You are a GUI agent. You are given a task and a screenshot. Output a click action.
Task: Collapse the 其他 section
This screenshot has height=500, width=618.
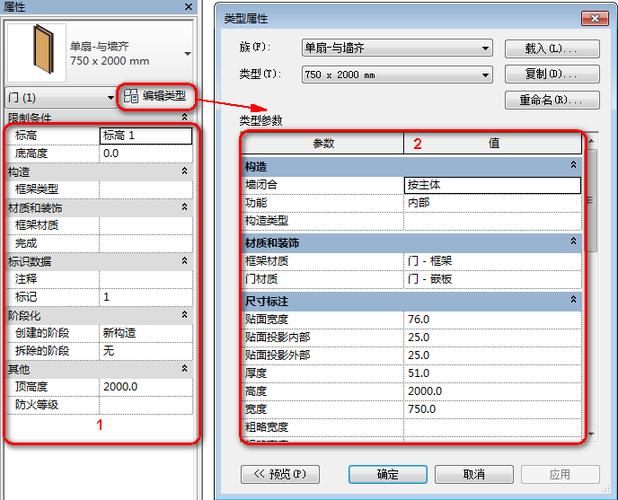point(184,369)
